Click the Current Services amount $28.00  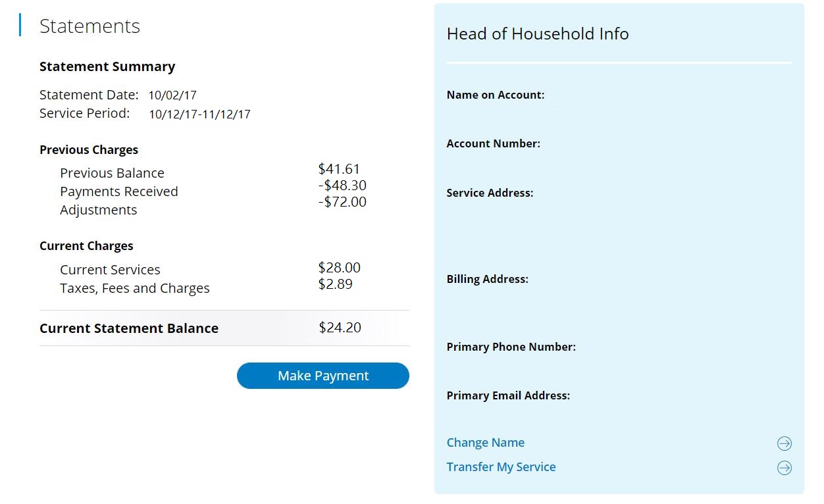click(339, 268)
